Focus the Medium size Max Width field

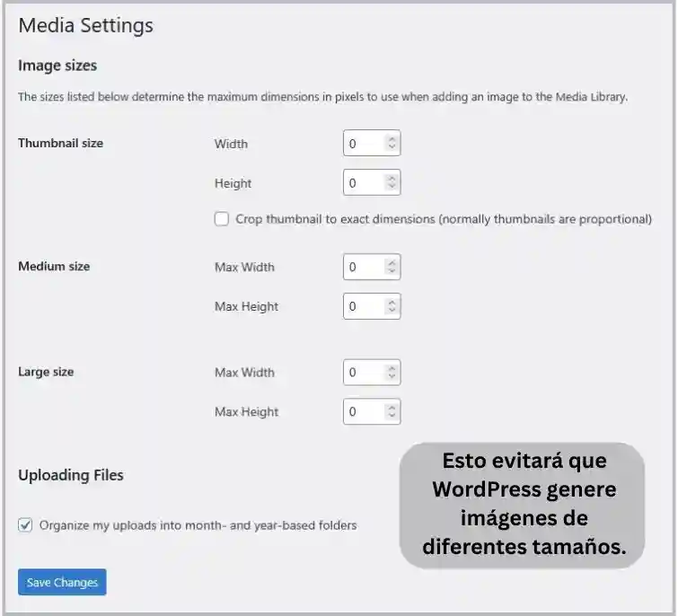[x=372, y=267]
